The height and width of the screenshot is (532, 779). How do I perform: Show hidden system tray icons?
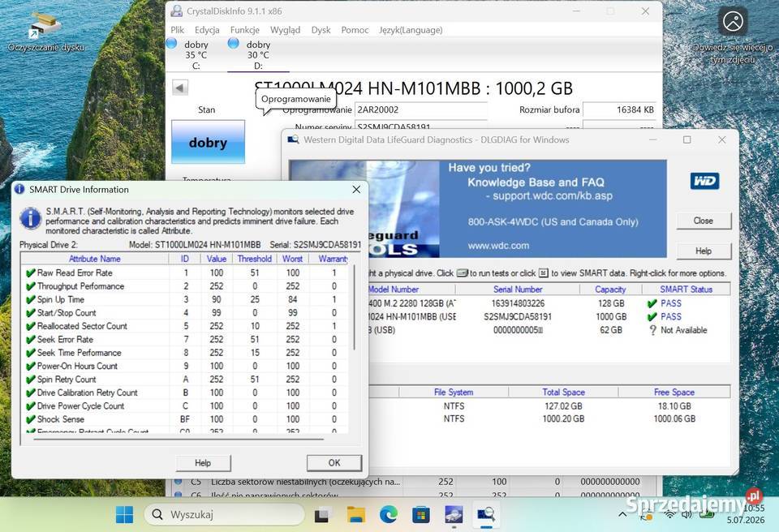[x=622, y=515]
